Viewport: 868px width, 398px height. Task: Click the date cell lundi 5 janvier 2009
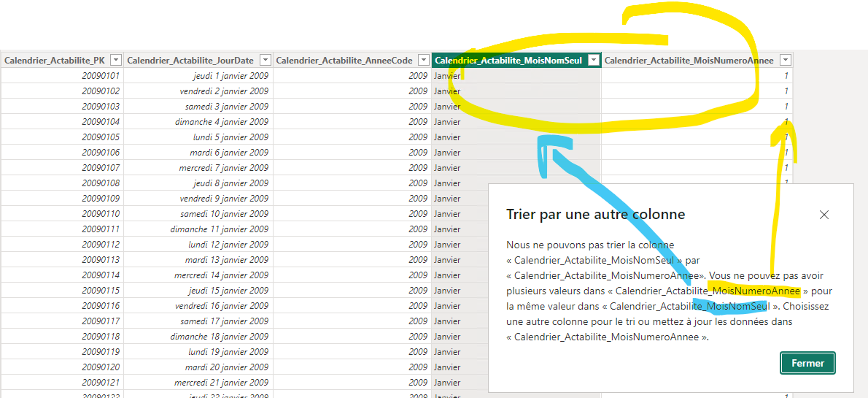coord(198,137)
